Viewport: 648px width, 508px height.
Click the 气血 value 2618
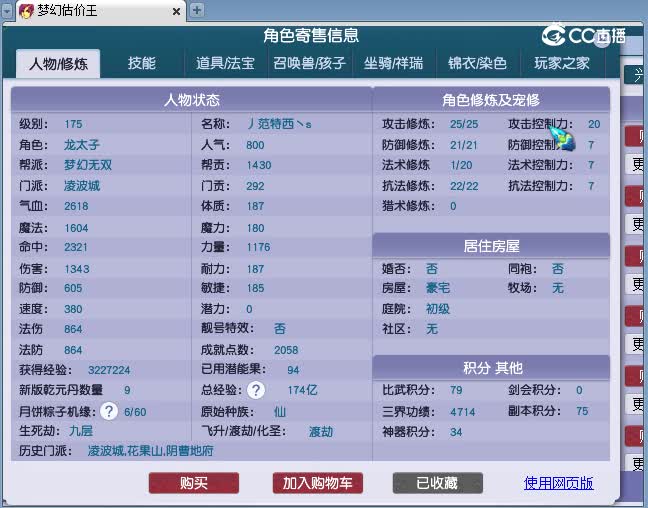[76, 206]
